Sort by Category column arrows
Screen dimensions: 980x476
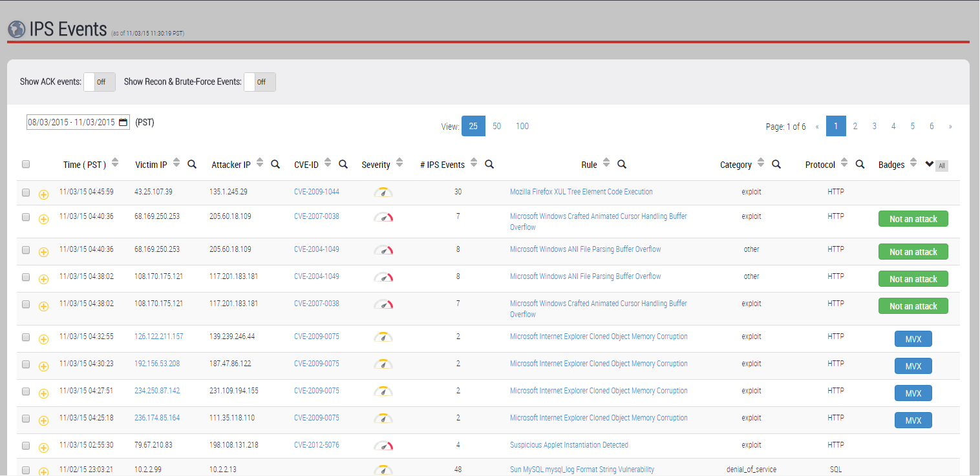point(761,163)
